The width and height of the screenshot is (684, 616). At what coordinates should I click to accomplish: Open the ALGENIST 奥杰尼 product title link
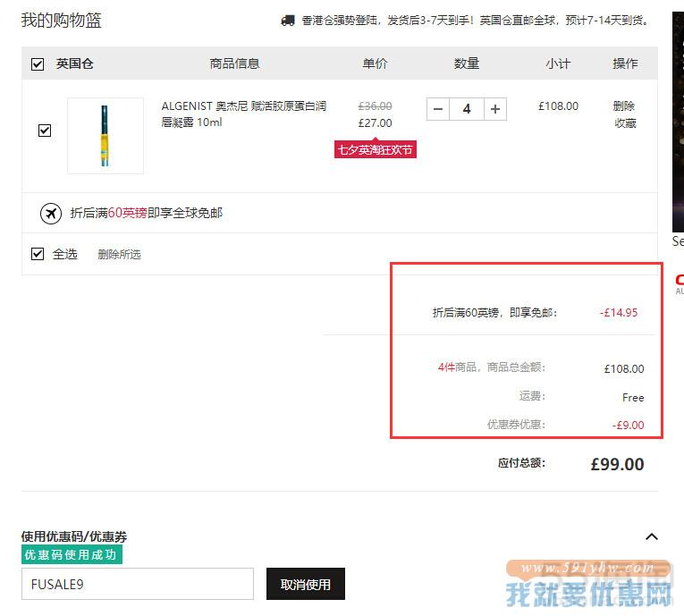[x=244, y=114]
